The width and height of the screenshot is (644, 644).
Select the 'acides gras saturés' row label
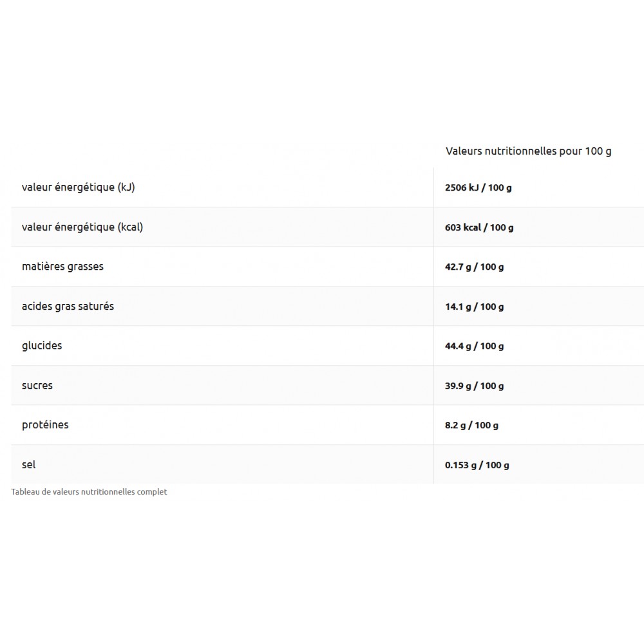(x=68, y=307)
